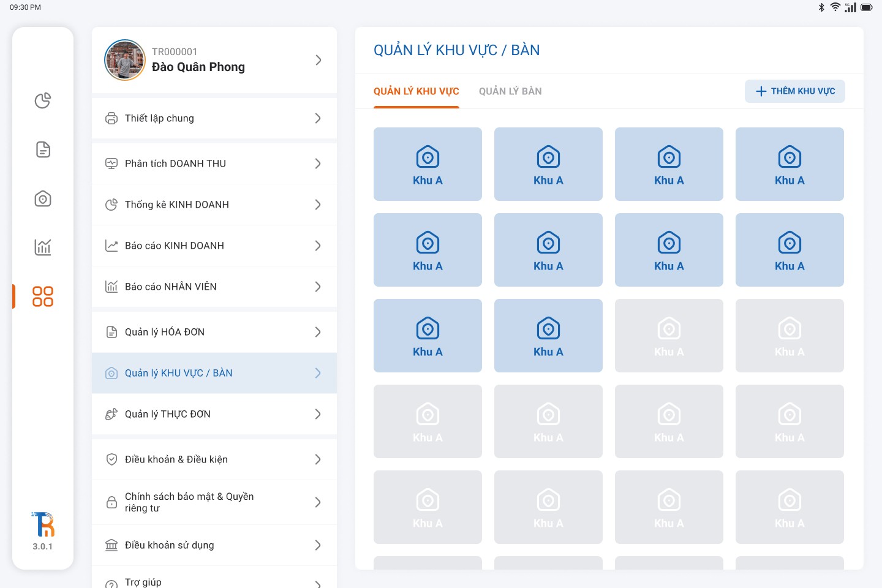This screenshot has width=882, height=588.
Task: Select the orange grid menu icon in sidebar
Action: click(x=43, y=296)
